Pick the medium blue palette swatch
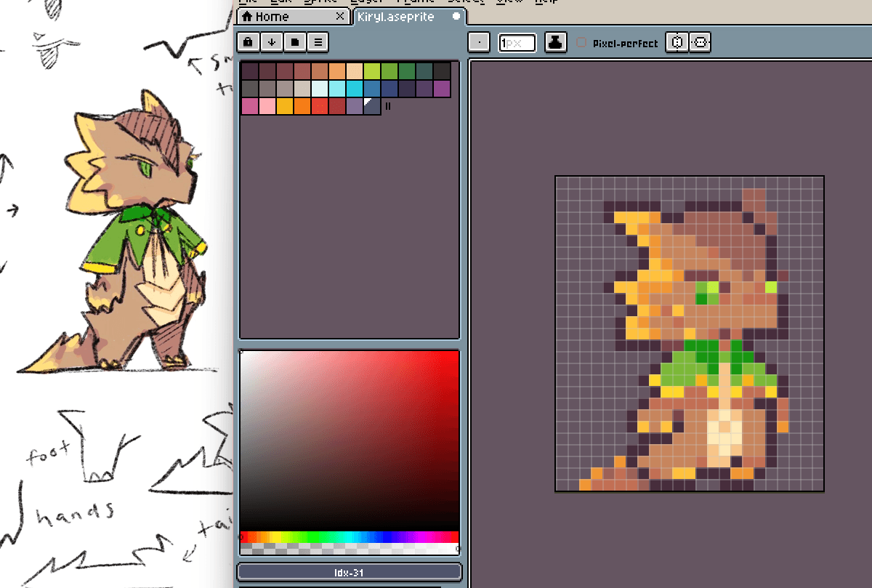Image resolution: width=872 pixels, height=588 pixels. 372,89
